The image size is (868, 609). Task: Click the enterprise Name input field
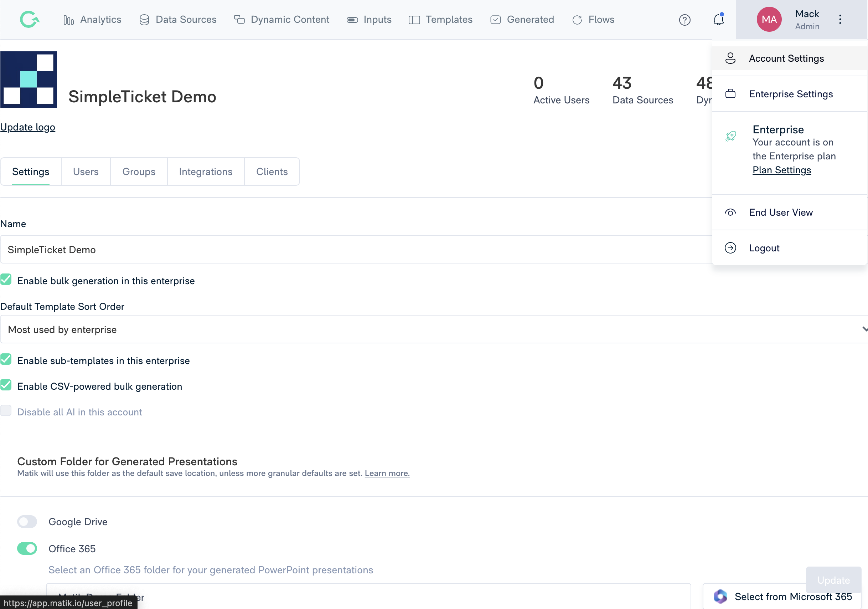click(355, 250)
